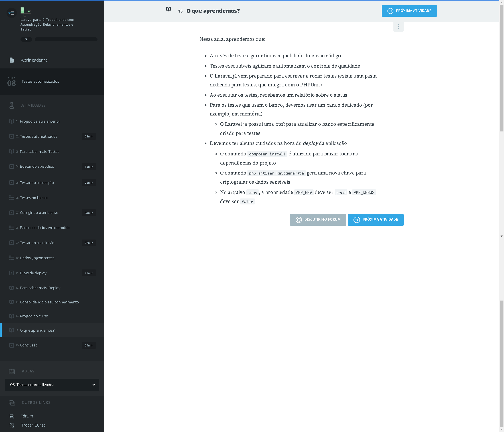504x432 pixels.
Task: Click the lifebuoy icon on forum button
Action: coord(298,220)
